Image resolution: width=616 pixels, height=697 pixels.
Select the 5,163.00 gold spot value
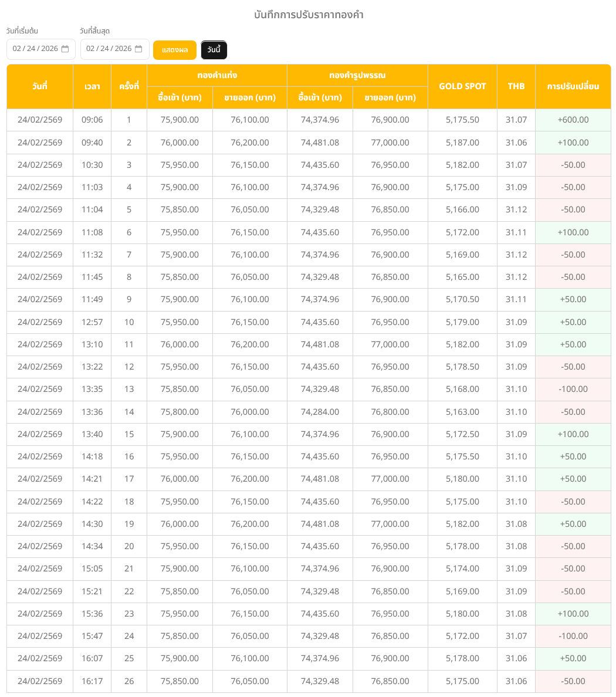(x=462, y=412)
